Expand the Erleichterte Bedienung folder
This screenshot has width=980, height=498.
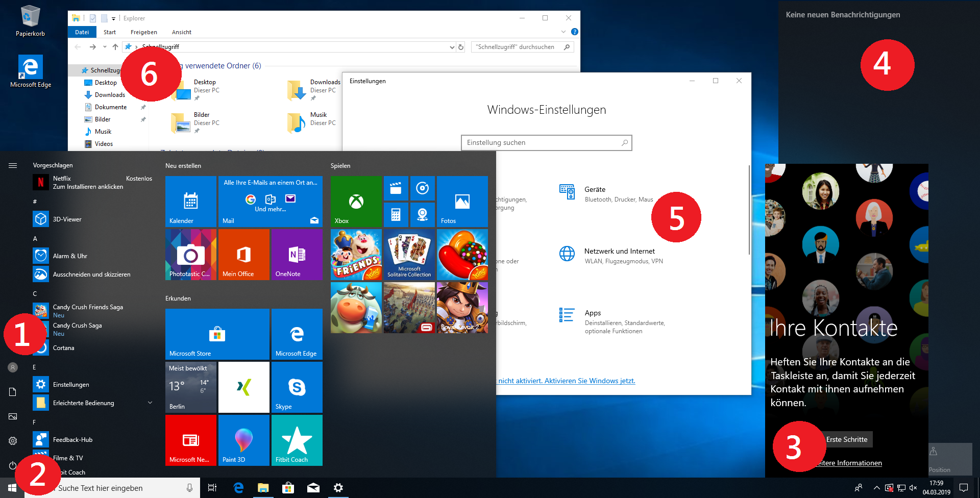tap(150, 403)
